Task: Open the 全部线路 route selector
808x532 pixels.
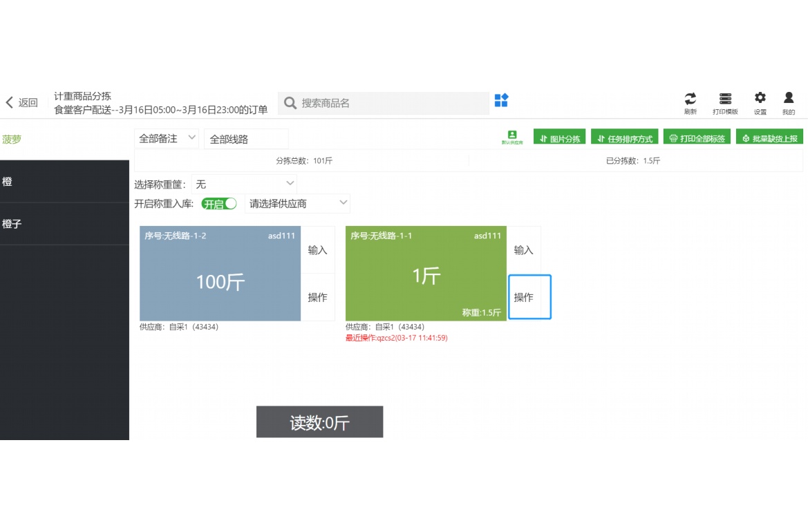Action: (x=246, y=139)
